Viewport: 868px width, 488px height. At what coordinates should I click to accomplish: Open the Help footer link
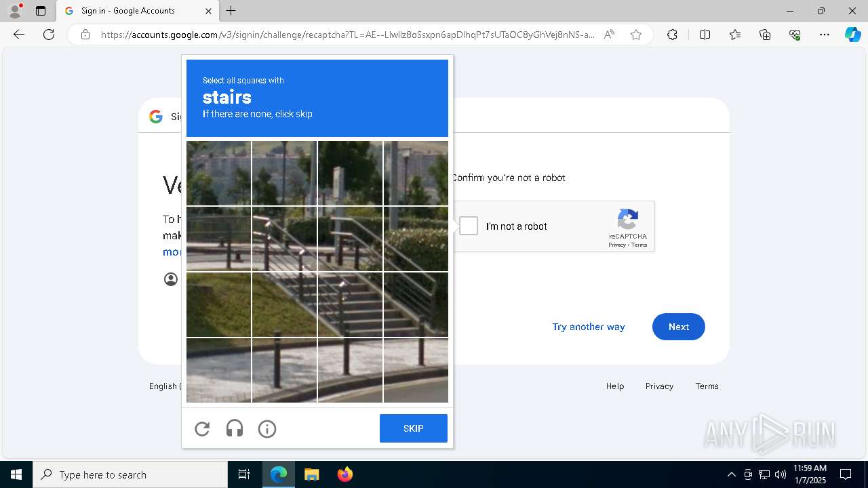click(615, 386)
